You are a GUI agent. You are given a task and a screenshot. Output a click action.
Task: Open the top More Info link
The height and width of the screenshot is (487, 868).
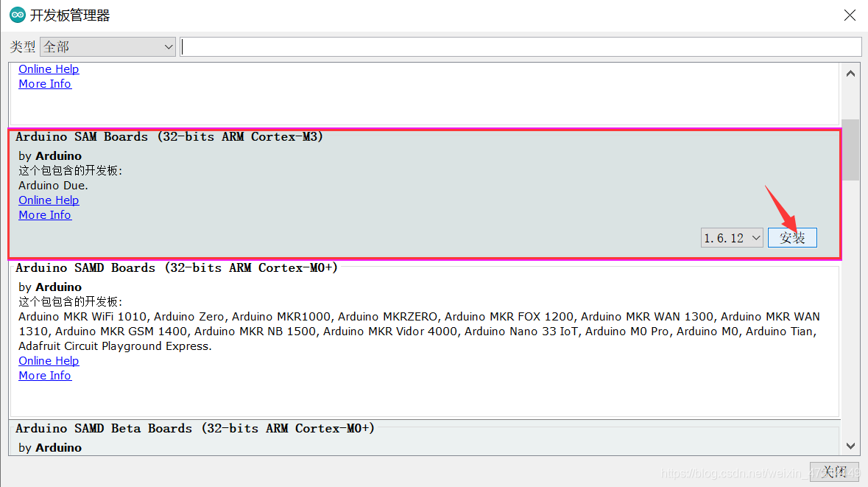[45, 84]
